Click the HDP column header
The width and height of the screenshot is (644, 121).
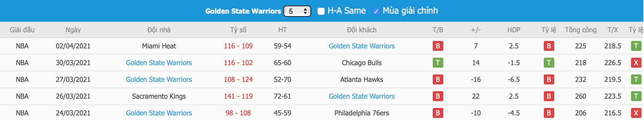[514, 30]
